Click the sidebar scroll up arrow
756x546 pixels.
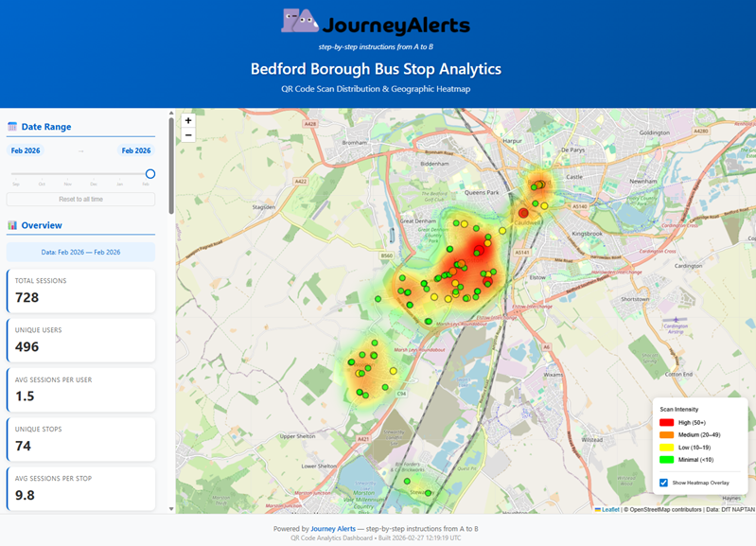(x=171, y=113)
